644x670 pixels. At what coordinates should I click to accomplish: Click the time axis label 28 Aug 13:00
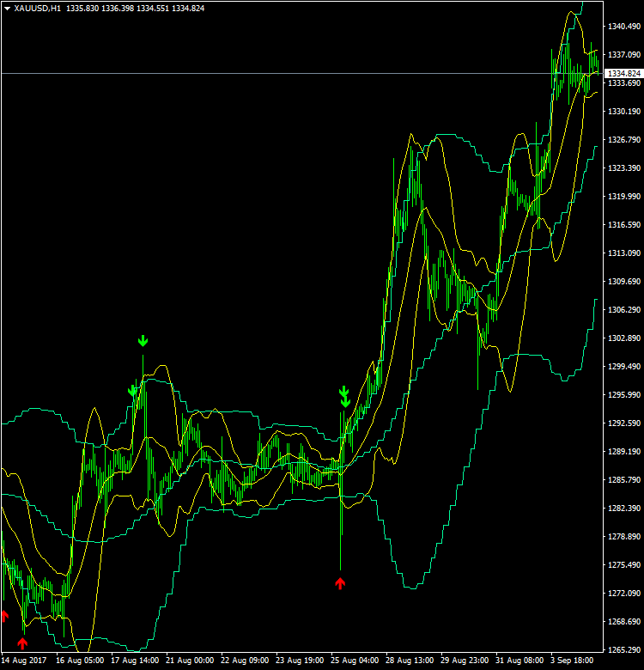[x=410, y=661]
